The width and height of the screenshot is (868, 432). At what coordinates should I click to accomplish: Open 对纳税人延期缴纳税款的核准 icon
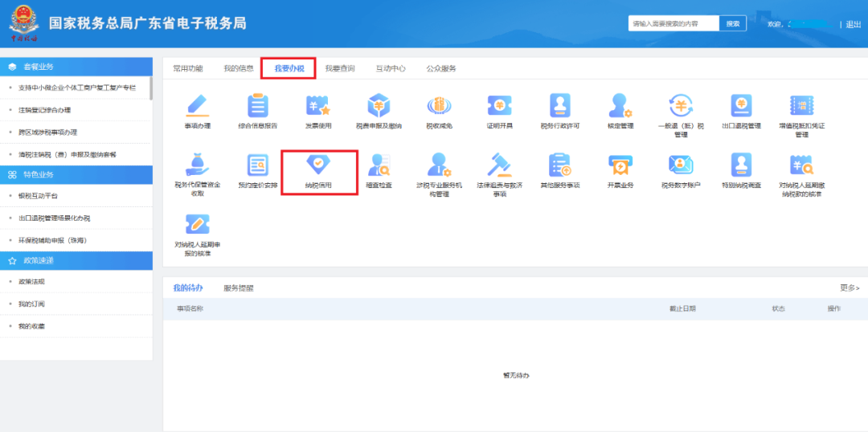click(x=801, y=165)
